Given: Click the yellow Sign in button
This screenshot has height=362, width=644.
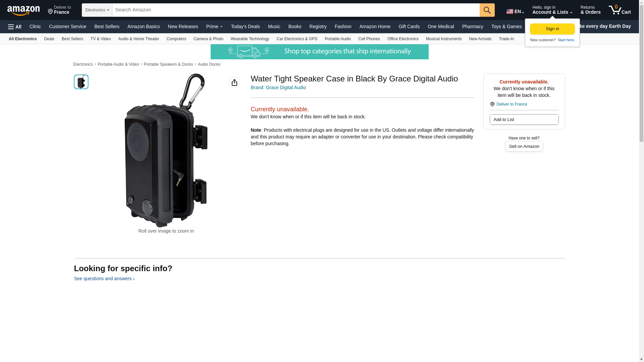Looking at the screenshot, I should pos(552,29).
